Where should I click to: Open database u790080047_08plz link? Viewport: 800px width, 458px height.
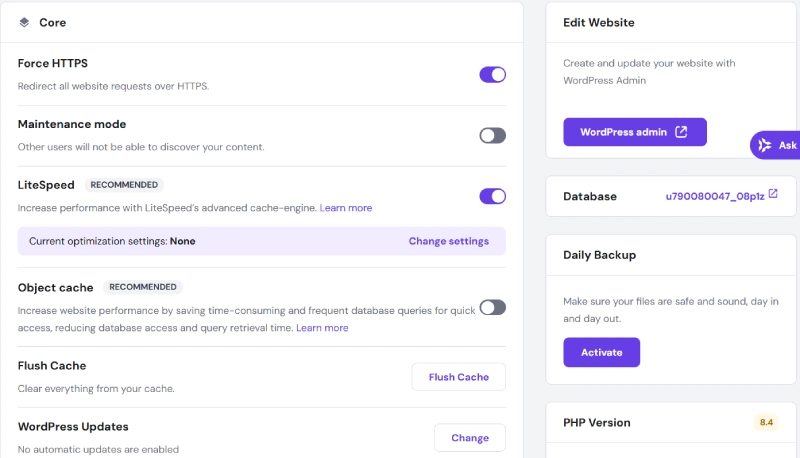pos(715,196)
